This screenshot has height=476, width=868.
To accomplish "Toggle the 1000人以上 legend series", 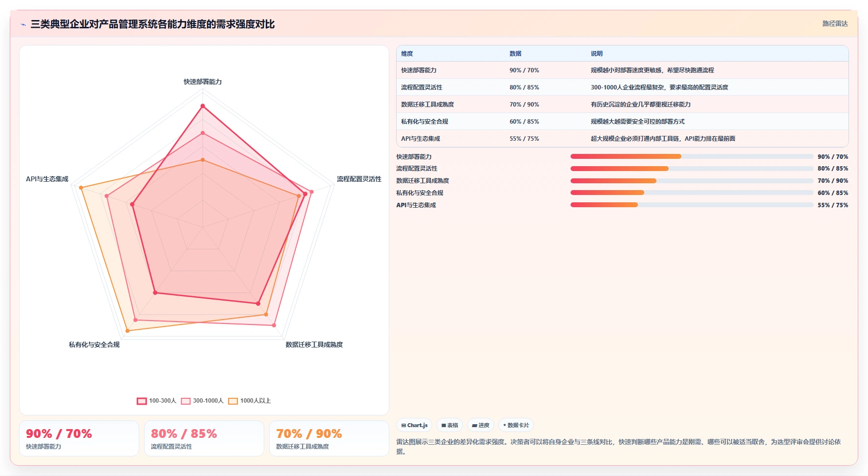I will (250, 401).
